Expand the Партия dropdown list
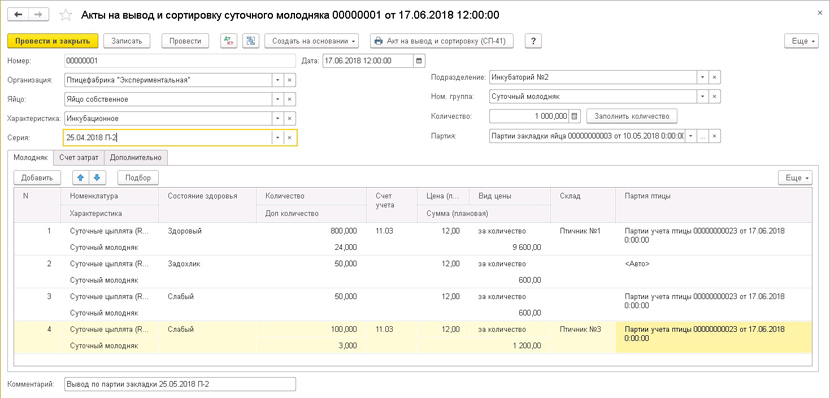Viewport: 830px width, 398px height. (691, 136)
